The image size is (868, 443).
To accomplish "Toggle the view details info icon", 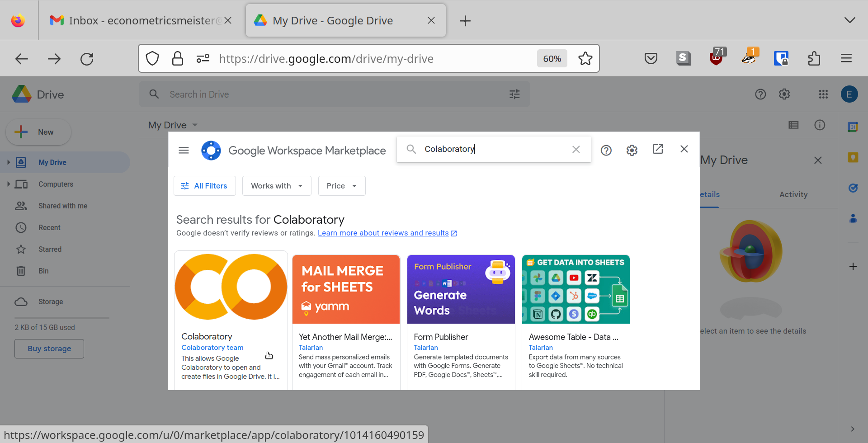I will pyautogui.click(x=820, y=125).
